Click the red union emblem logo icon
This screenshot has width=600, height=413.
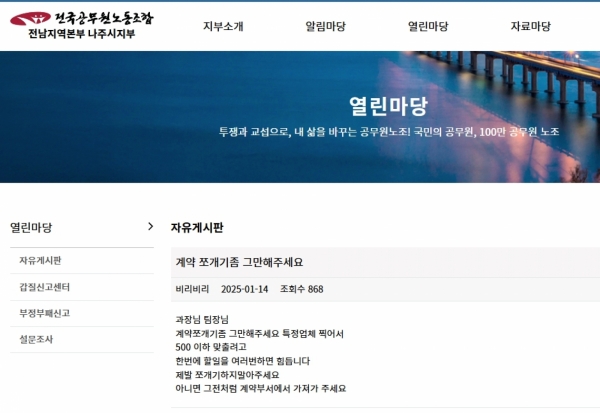(x=29, y=19)
